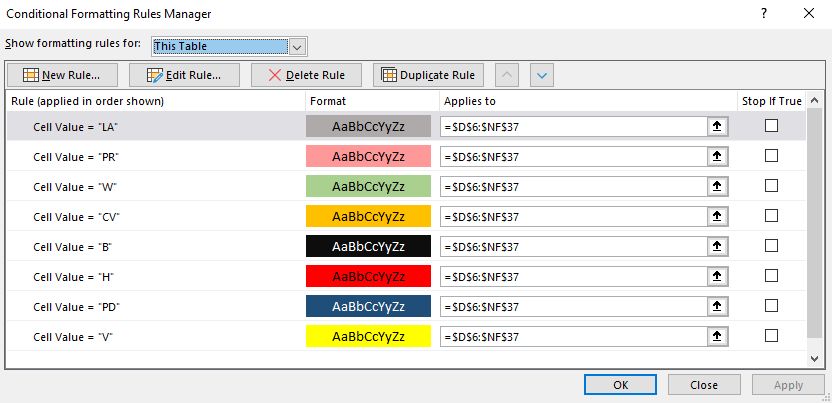Edit the Applies to range for PD

tap(574, 306)
